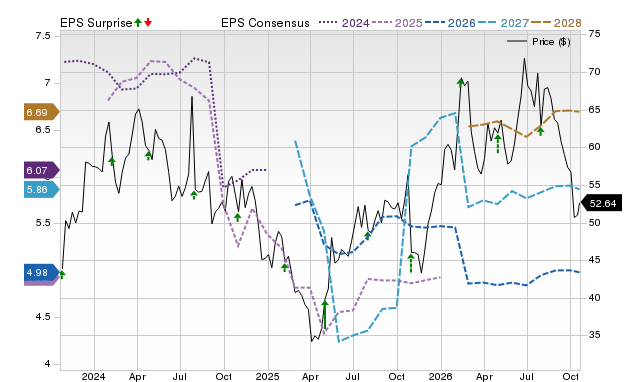Viewport: 640px width, 382px height.
Task: Click the brown 6.69 value badge
Action: [42, 112]
